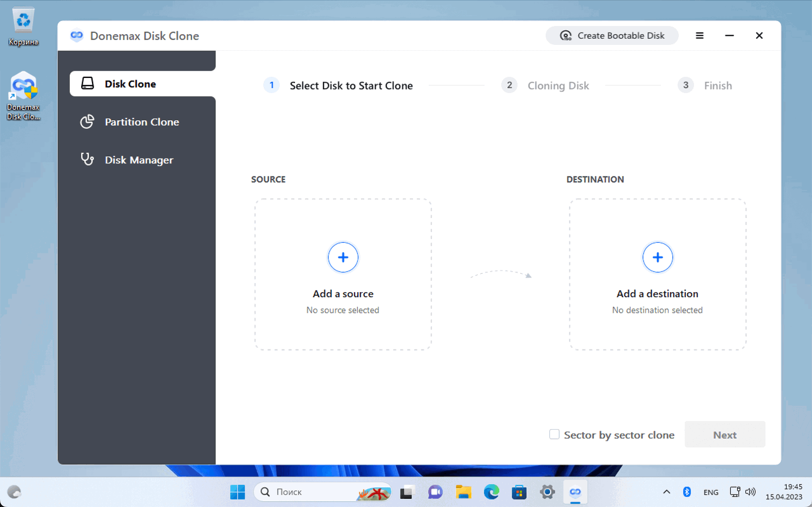Image resolution: width=812 pixels, height=507 pixels.
Task: Click the SOURCE heading
Action: click(x=269, y=179)
